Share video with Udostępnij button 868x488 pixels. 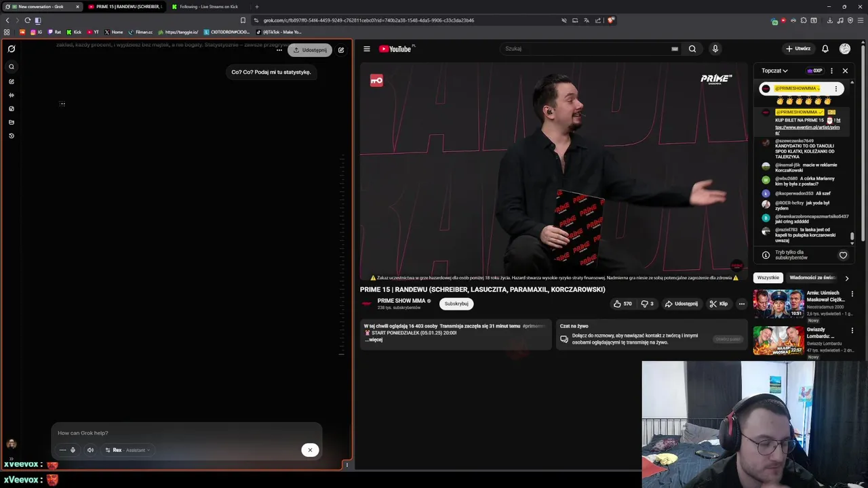[x=682, y=304]
